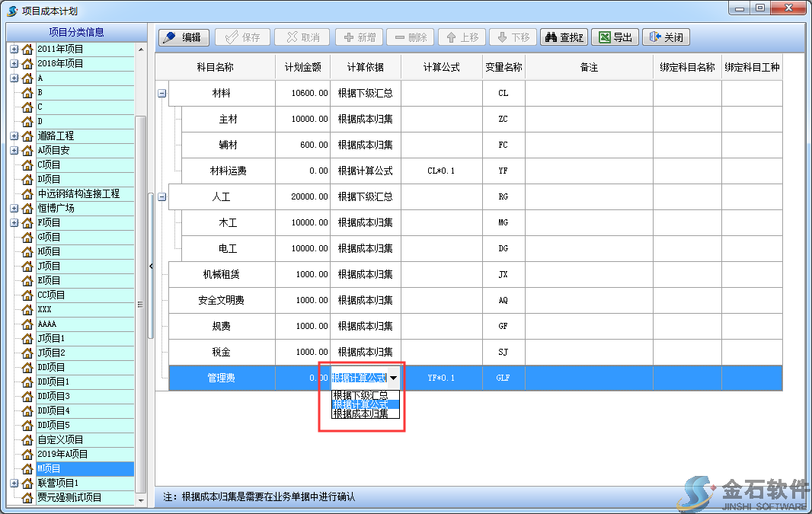Click the 下移 move-down arrow icon
Viewport: 812px width, 514px height.
tap(503, 37)
